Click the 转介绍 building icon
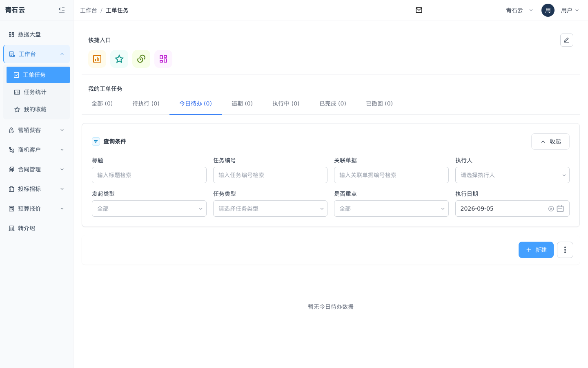This screenshot has height=368, width=588. coord(11,228)
